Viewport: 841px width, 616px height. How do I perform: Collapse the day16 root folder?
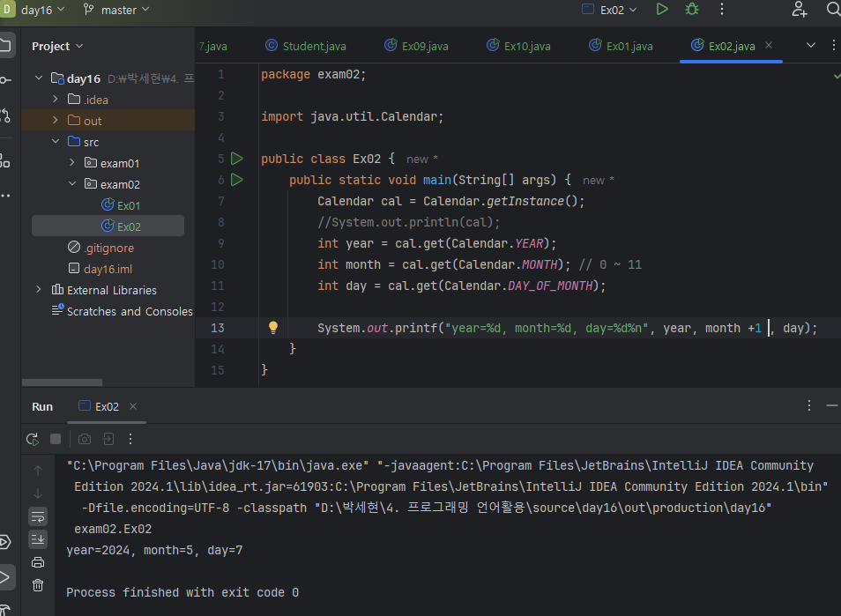click(39, 78)
